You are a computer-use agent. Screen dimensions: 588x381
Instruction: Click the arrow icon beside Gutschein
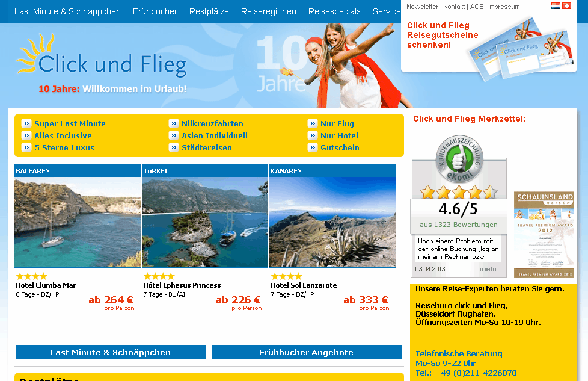point(313,147)
